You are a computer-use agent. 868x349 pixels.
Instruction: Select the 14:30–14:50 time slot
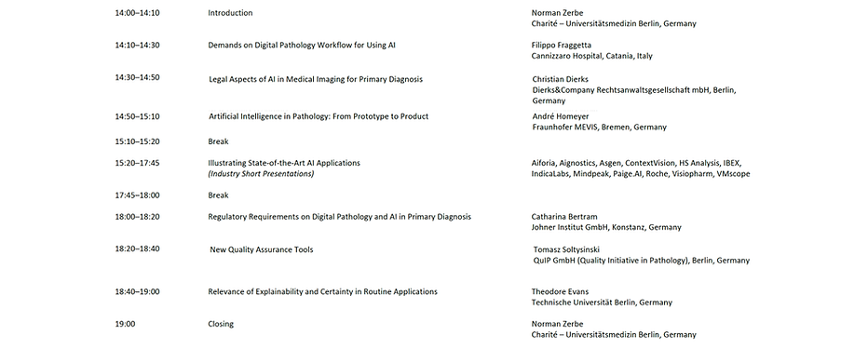137,77
